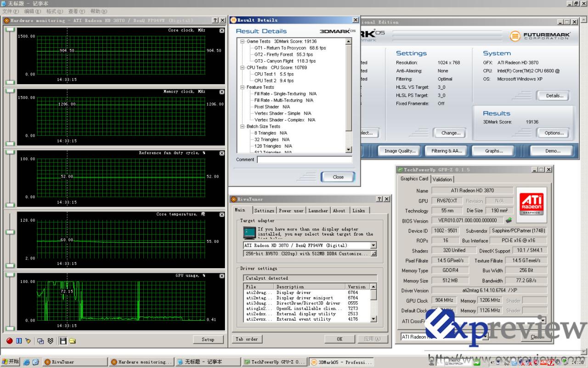
Task: Click the double down-chevron icon in monitoring toolbar
Action: pos(50,341)
